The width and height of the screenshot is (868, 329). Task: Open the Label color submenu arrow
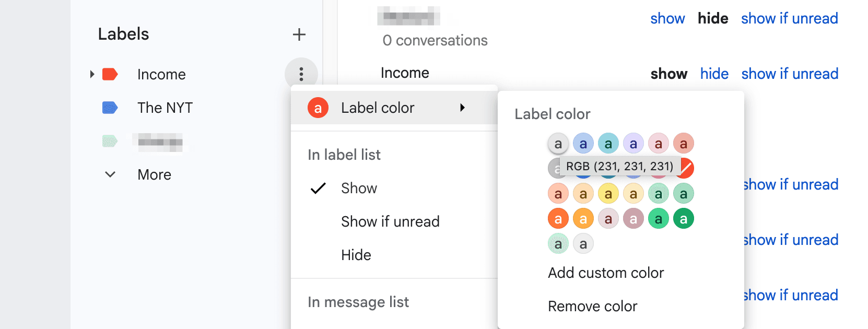463,108
